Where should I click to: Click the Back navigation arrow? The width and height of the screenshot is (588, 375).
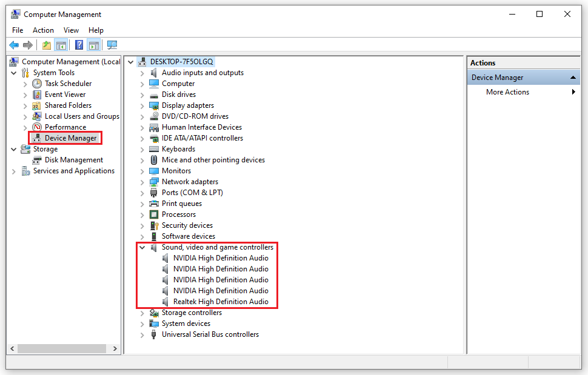(13, 44)
